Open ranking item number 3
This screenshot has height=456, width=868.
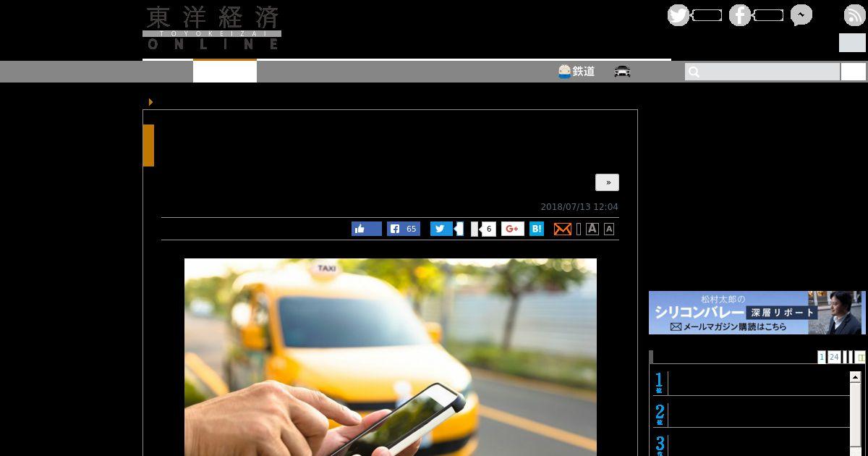coord(751,444)
